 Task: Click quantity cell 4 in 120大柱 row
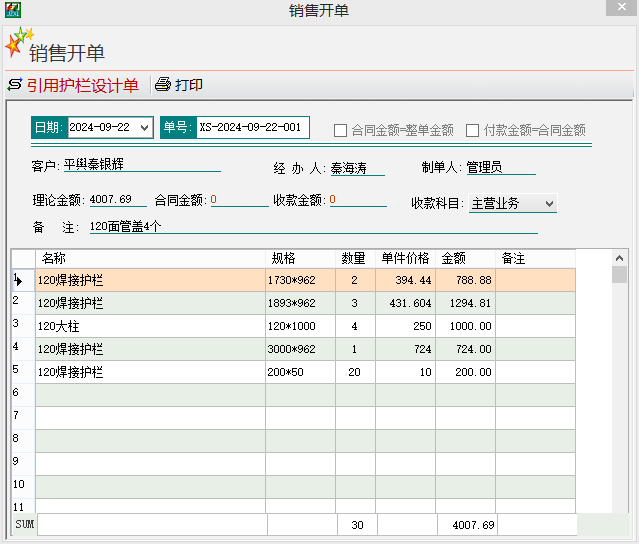pyautogui.click(x=355, y=326)
